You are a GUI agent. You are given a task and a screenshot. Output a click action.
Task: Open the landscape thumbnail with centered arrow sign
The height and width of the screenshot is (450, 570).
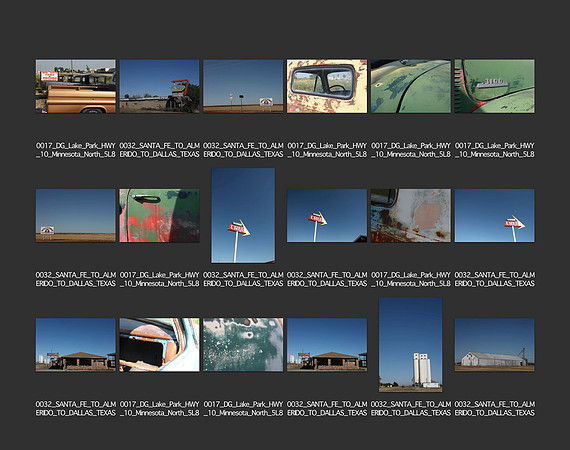click(327, 215)
